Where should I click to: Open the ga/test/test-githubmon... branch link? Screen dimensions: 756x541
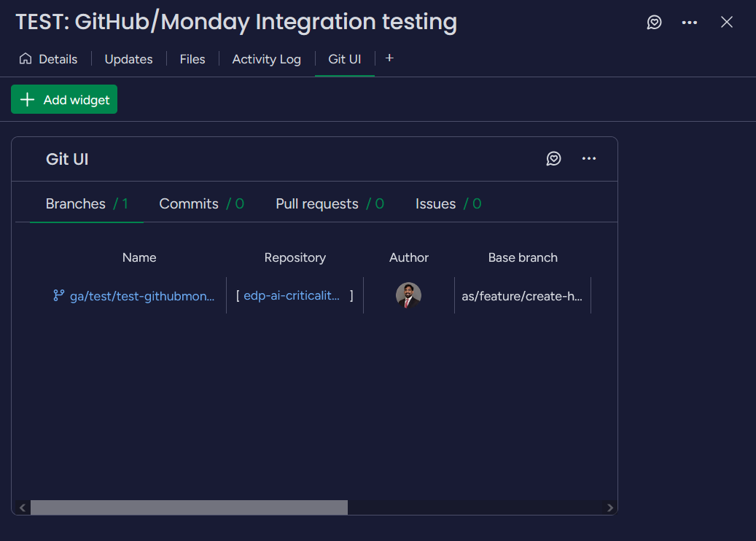point(142,296)
